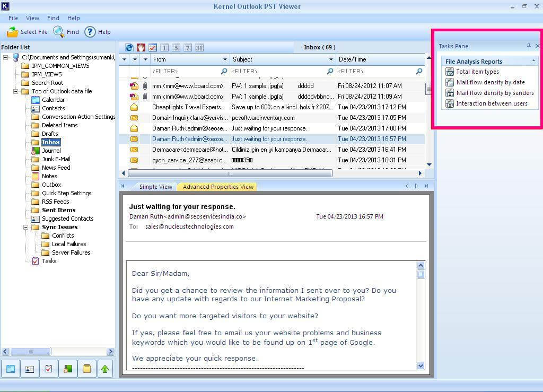The width and height of the screenshot is (543, 392).
Task: Click the Select File toolbar icon
Action: [13, 32]
